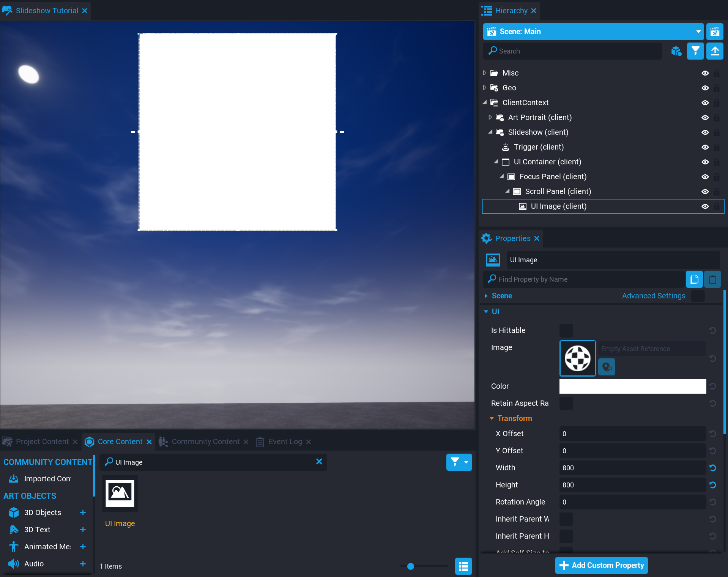Open Advanced Settings in Properties
The width and height of the screenshot is (728, 577).
[653, 296]
